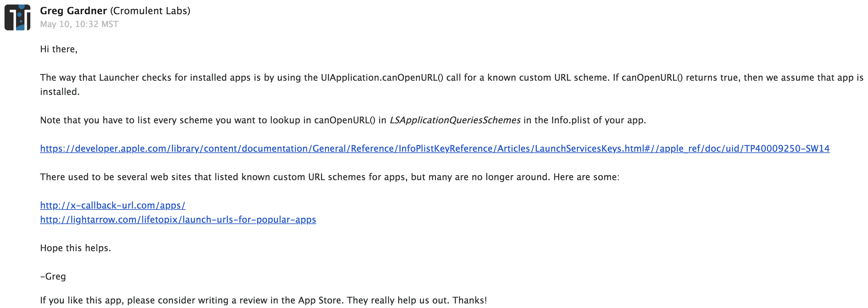The height and width of the screenshot is (308, 868).
Task: Click the Cromulent Labs avatar icon
Action: tap(17, 17)
